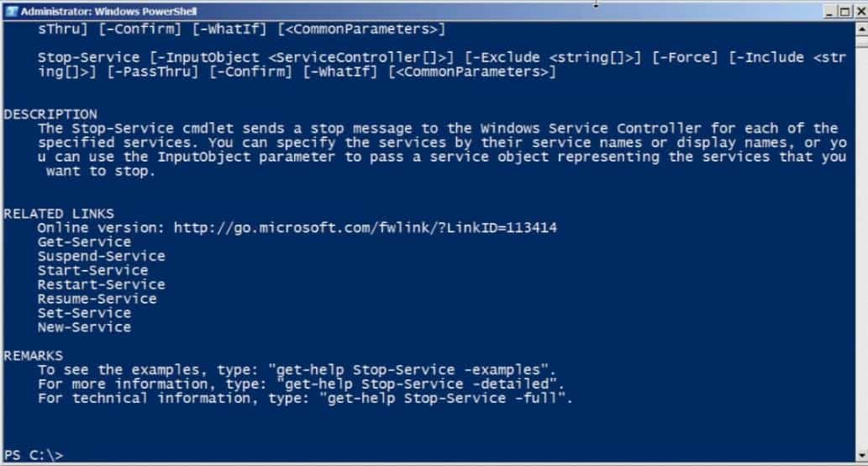The width and height of the screenshot is (868, 466).
Task: Click the PS C:\> command prompt
Action: 34,455
